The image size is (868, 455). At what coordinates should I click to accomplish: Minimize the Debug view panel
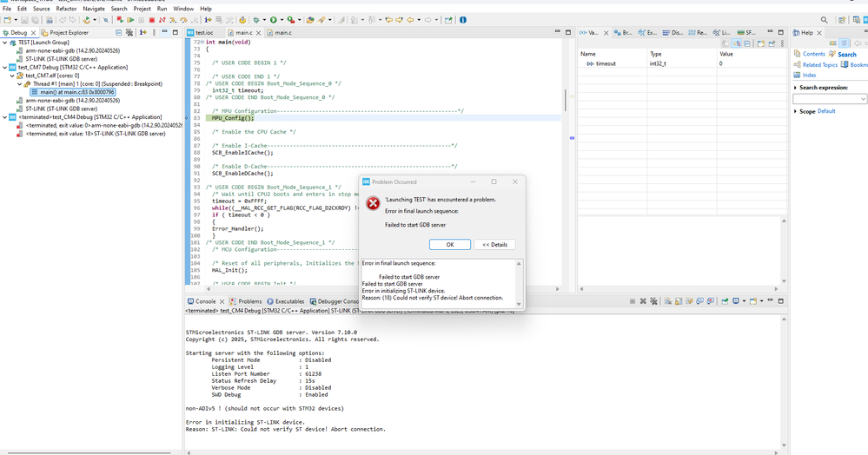[x=164, y=32]
